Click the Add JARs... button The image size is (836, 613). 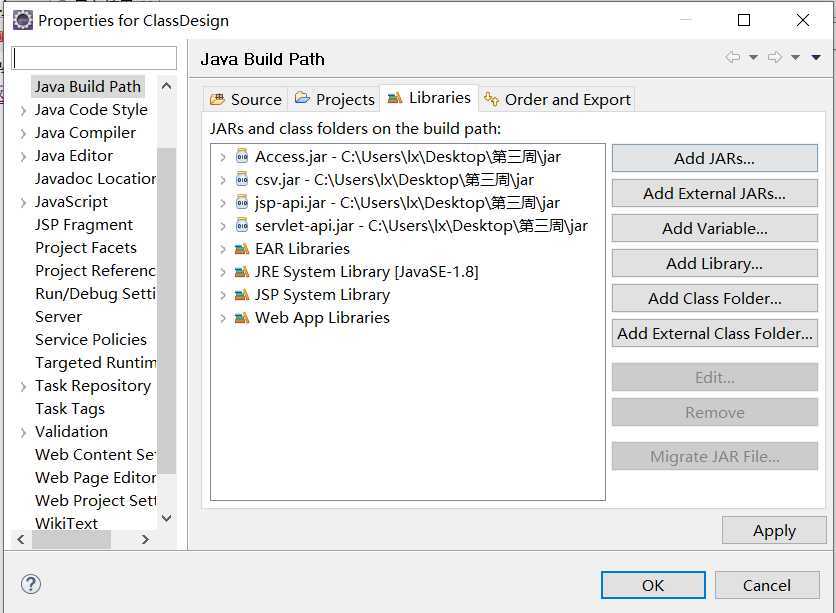pyautogui.click(x=714, y=158)
